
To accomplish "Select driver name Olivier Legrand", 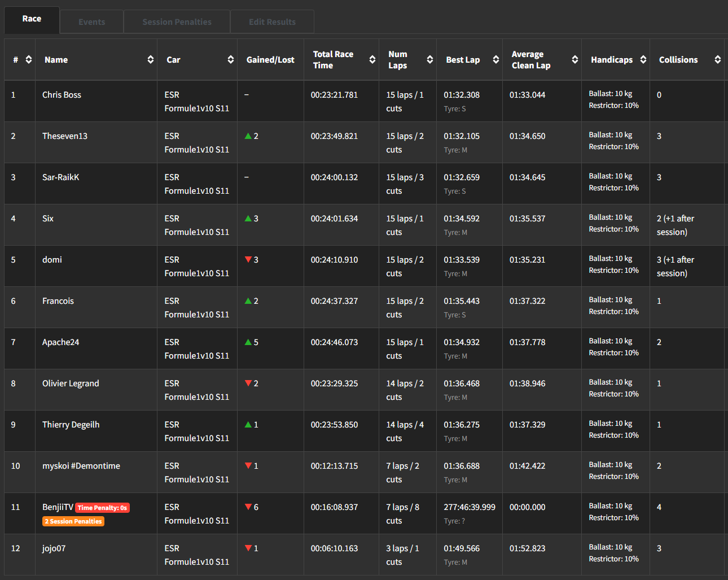I will point(71,383).
